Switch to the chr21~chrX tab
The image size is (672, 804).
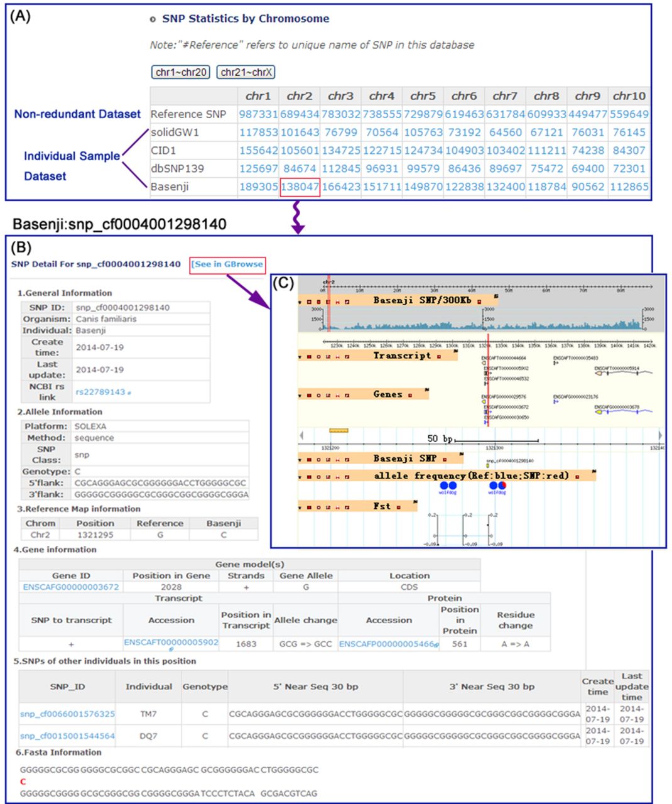246,72
